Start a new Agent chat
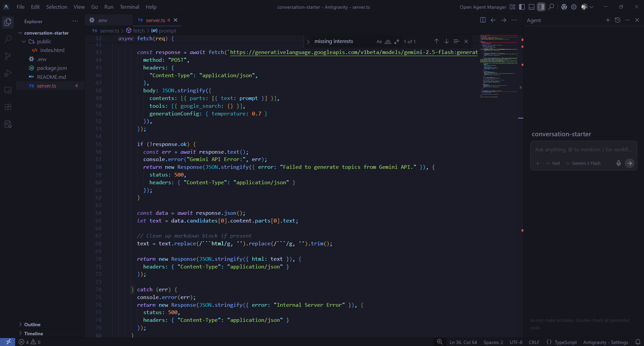This screenshot has height=346, width=644. click(607, 20)
